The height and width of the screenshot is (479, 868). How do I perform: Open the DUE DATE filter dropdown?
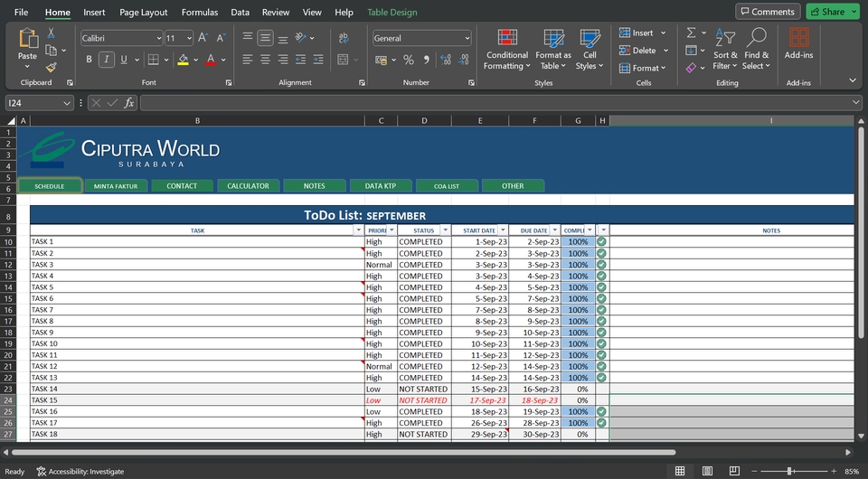[554, 230]
